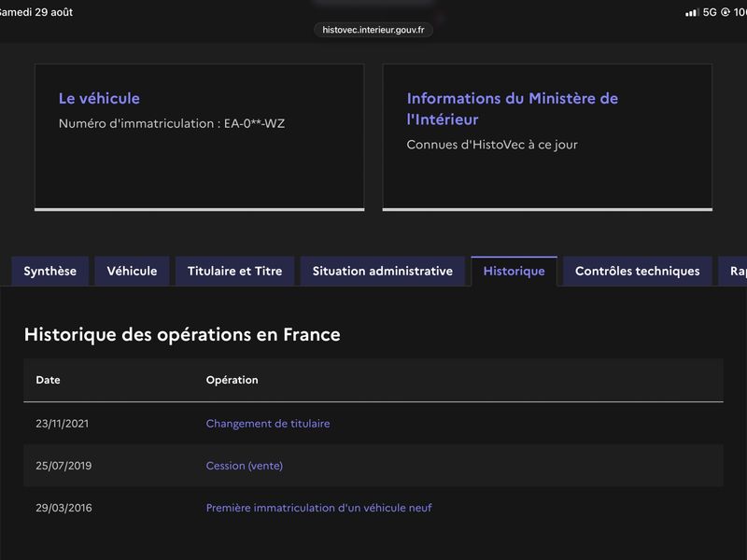Viewport: 747px width, 560px height.
Task: Click the date 29/03/2016
Action: click(63, 508)
